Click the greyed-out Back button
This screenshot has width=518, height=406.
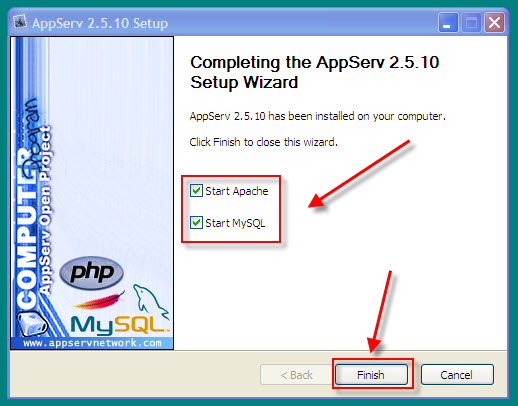296,375
